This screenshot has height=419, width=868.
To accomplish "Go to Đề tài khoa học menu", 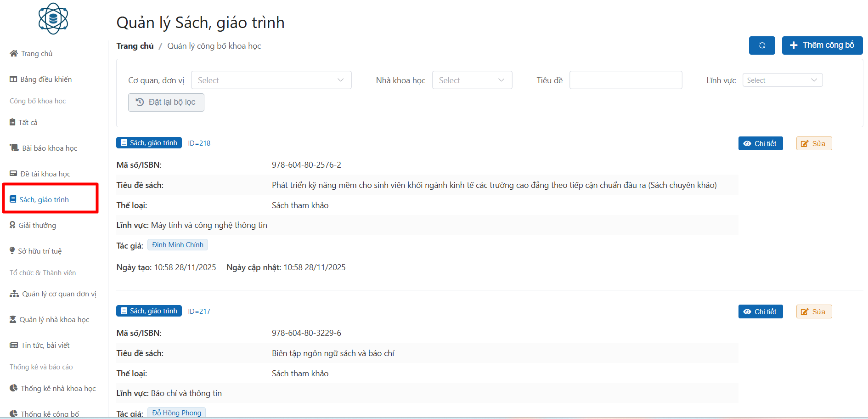I will point(45,174).
